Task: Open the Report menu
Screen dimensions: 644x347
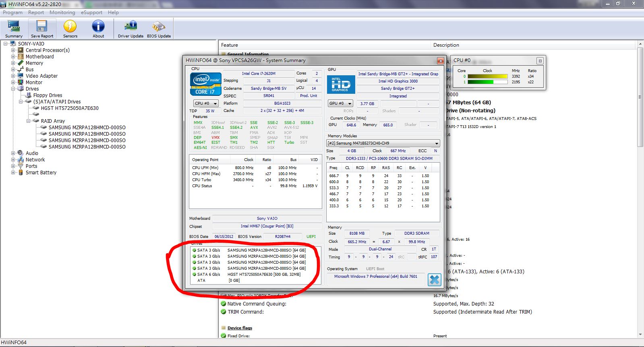Action: [36, 12]
